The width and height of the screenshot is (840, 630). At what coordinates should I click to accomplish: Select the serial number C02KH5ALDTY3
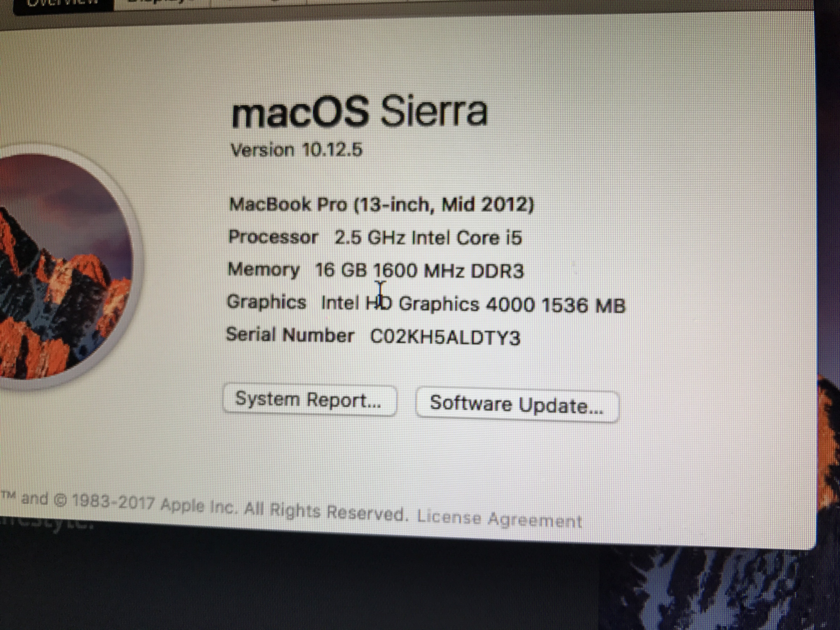point(445,337)
